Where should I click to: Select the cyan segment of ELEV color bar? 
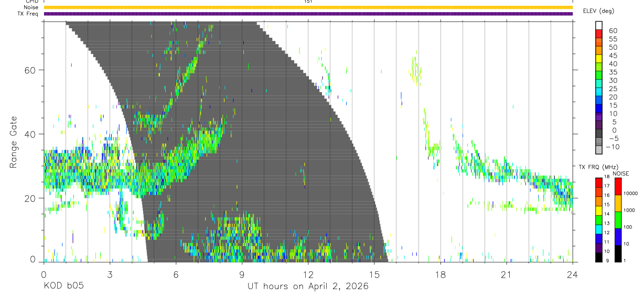[x=599, y=91]
